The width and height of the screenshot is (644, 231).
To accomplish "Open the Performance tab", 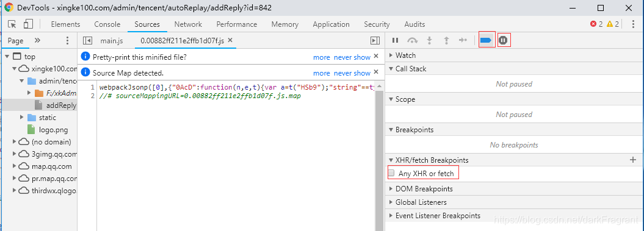I will 237,24.
